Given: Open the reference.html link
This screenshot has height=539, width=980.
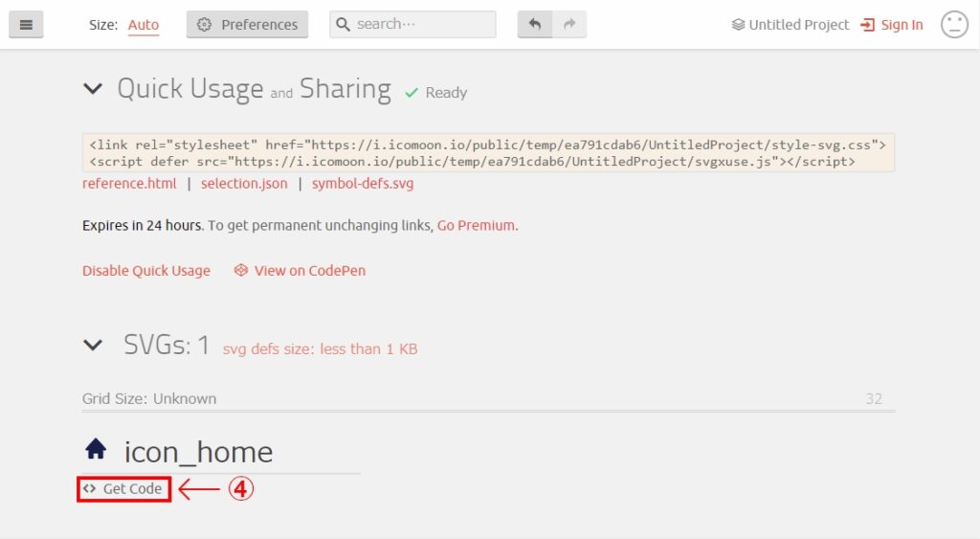Looking at the screenshot, I should tap(129, 183).
